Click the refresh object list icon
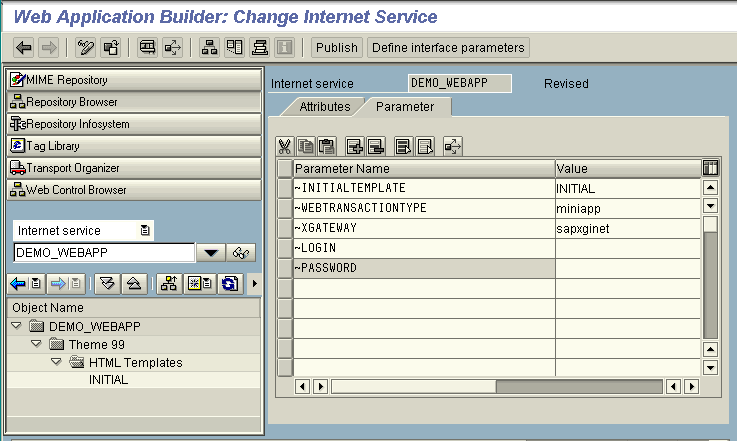Screen dimensions: 737x441 pos(231,284)
